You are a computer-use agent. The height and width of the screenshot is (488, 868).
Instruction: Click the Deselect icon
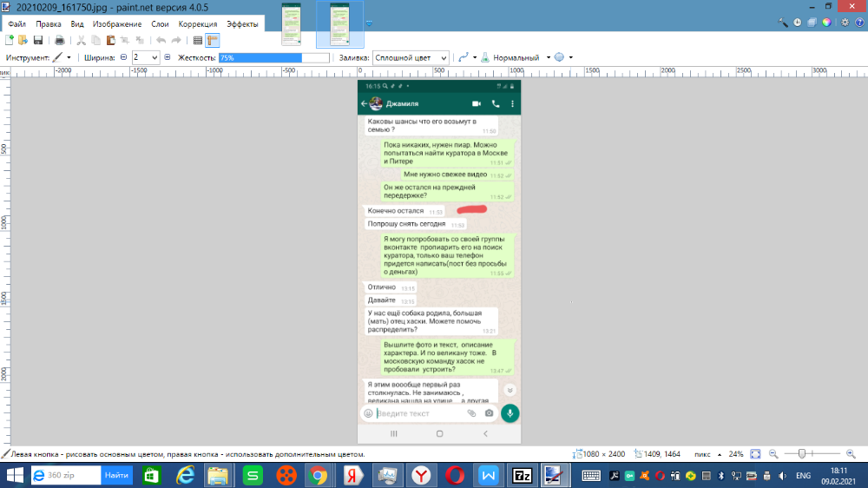(140, 40)
